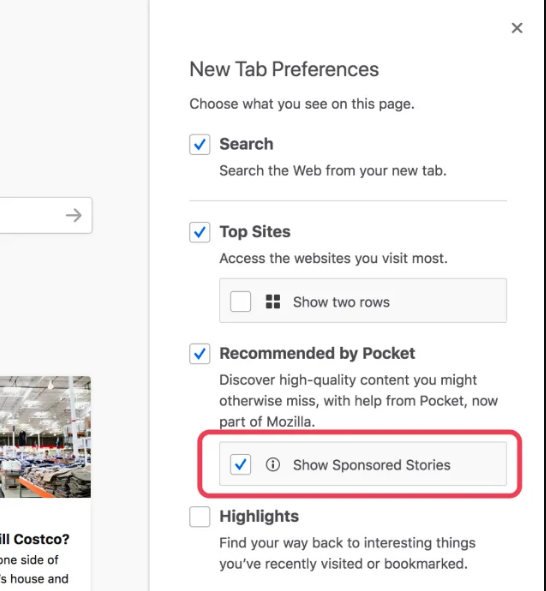Screen dimensions: 546x591
Task: Enable the Show two rows checkbox
Action: pos(240,302)
